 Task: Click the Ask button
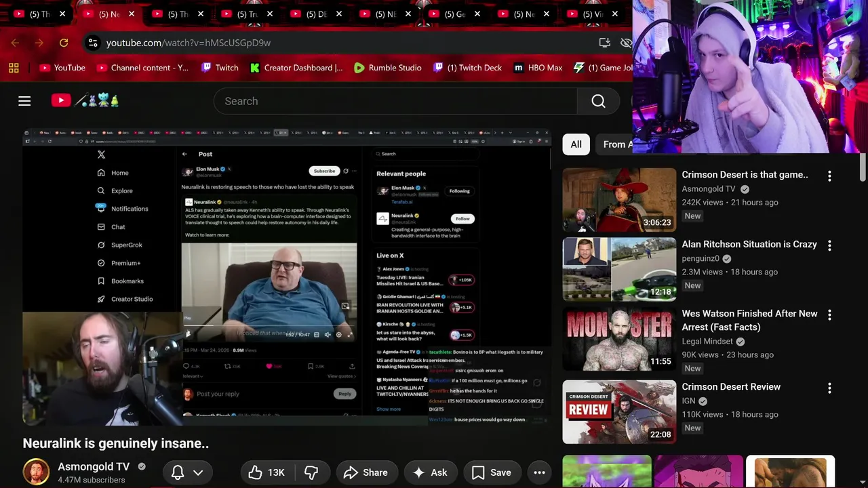tap(430, 472)
